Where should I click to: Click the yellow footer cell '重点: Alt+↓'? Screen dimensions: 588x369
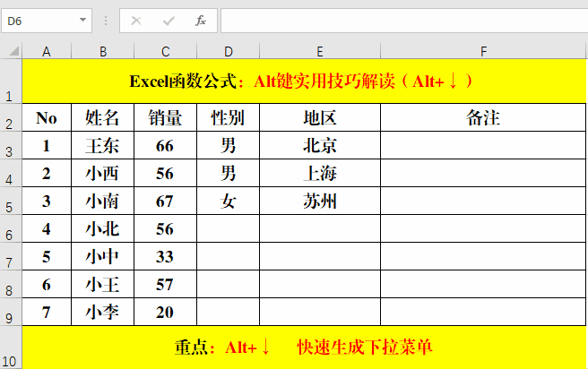pyautogui.click(x=304, y=348)
